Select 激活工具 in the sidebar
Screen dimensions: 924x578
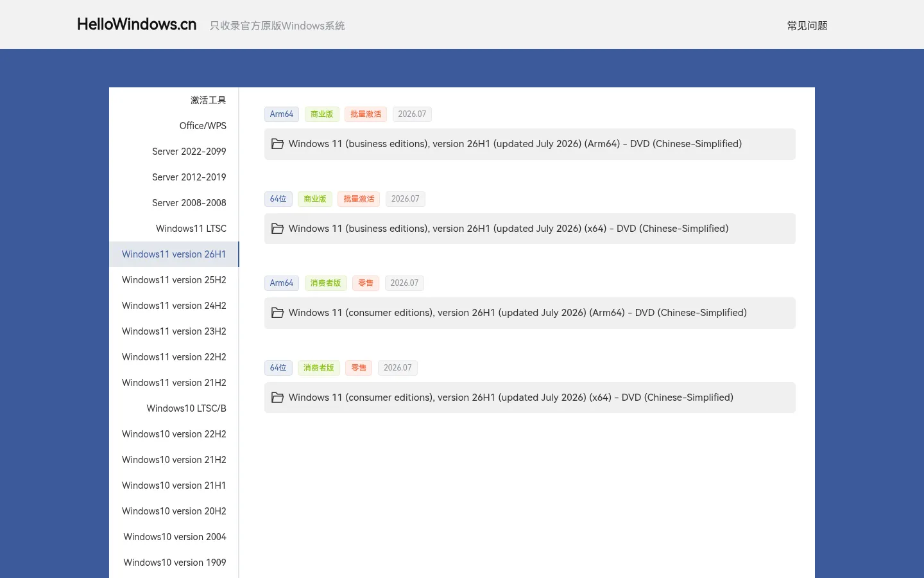(208, 100)
